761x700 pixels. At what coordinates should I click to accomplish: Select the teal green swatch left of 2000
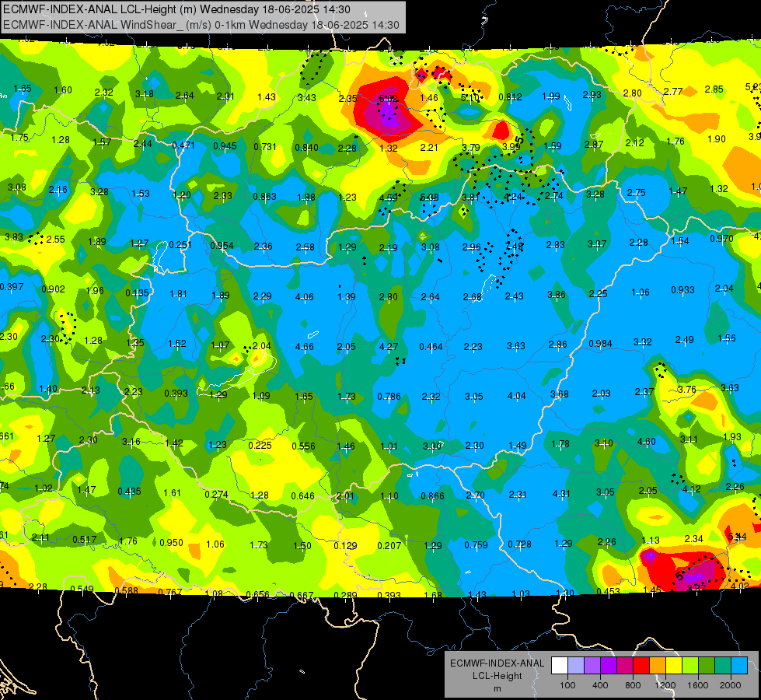click(x=723, y=666)
